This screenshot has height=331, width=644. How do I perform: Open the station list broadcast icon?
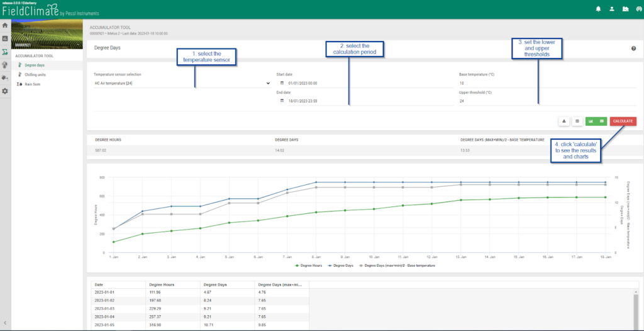(x=639, y=9)
